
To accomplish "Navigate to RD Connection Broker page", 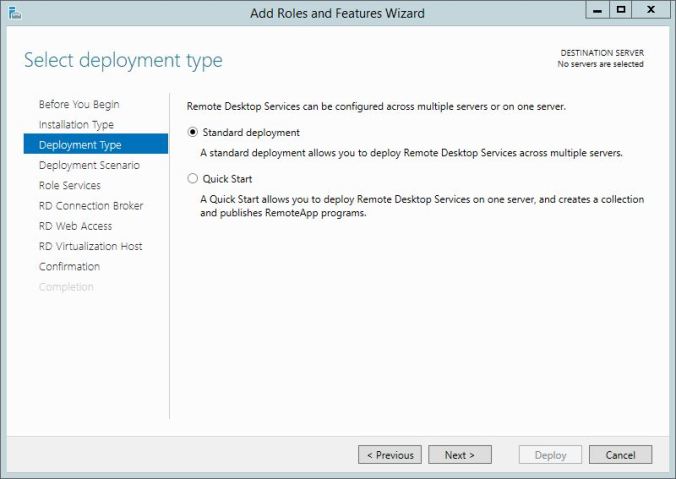I will tap(91, 206).
